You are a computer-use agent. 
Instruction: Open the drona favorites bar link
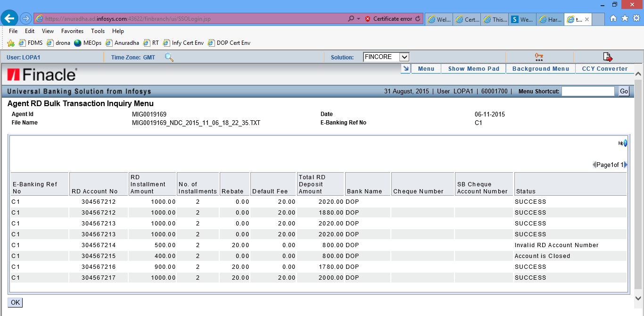click(x=58, y=43)
